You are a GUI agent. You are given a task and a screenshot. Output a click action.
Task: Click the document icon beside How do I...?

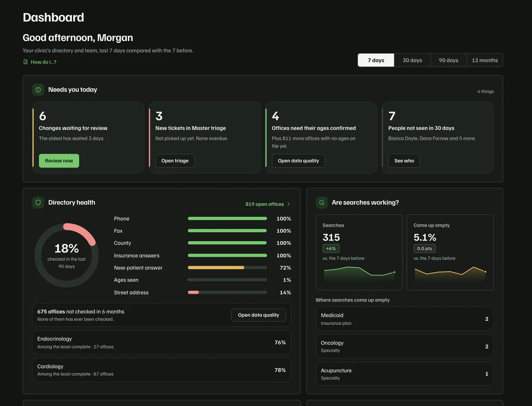pyautogui.click(x=26, y=62)
